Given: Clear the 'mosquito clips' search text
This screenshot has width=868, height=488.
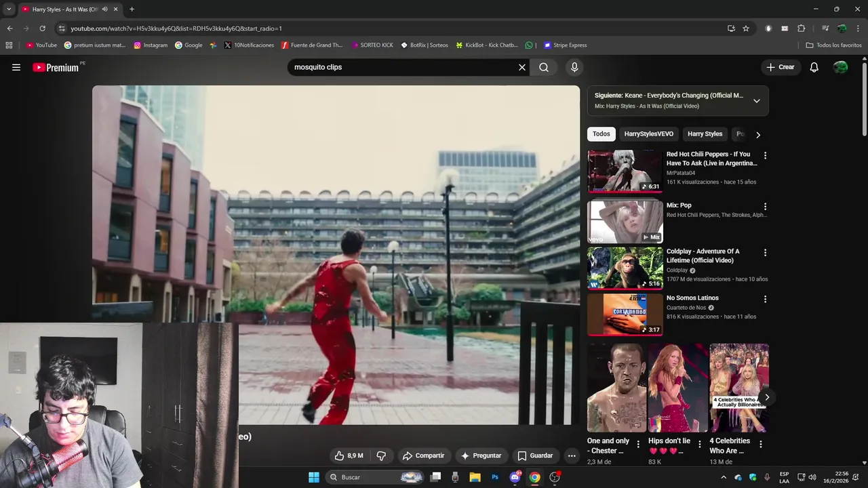Looking at the screenshot, I should (x=522, y=67).
